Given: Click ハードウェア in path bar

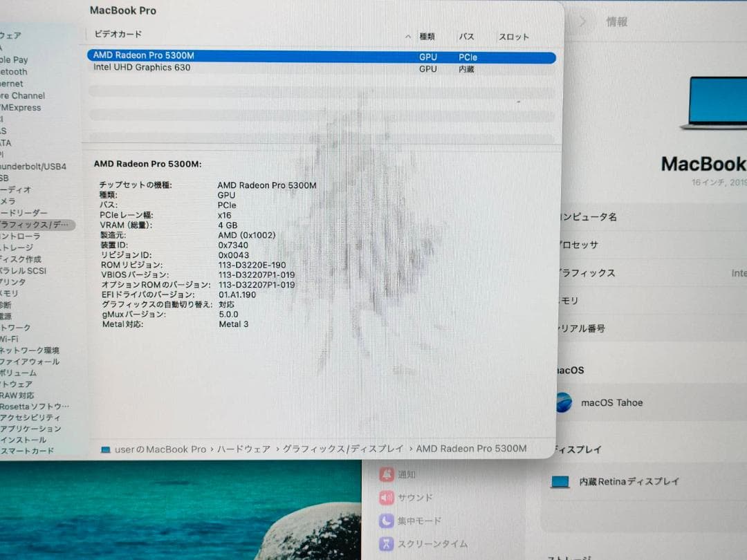Looking at the screenshot, I should click(x=244, y=449).
